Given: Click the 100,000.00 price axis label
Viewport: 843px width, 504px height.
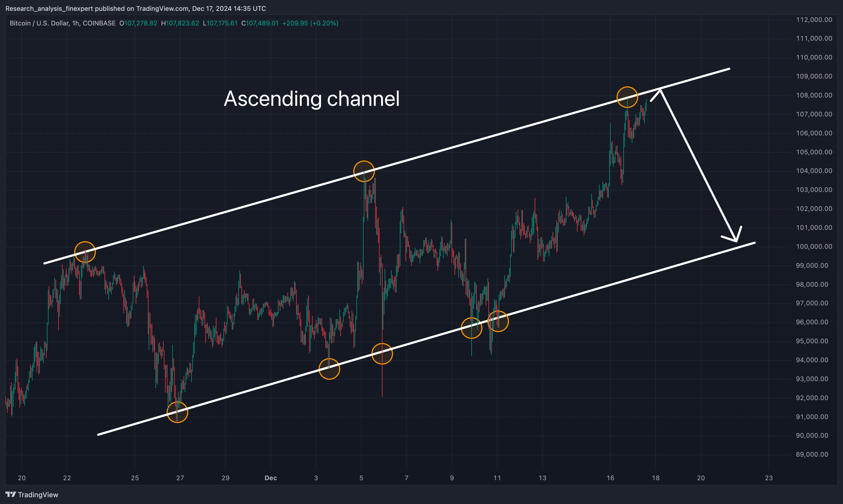Looking at the screenshot, I should click(814, 247).
